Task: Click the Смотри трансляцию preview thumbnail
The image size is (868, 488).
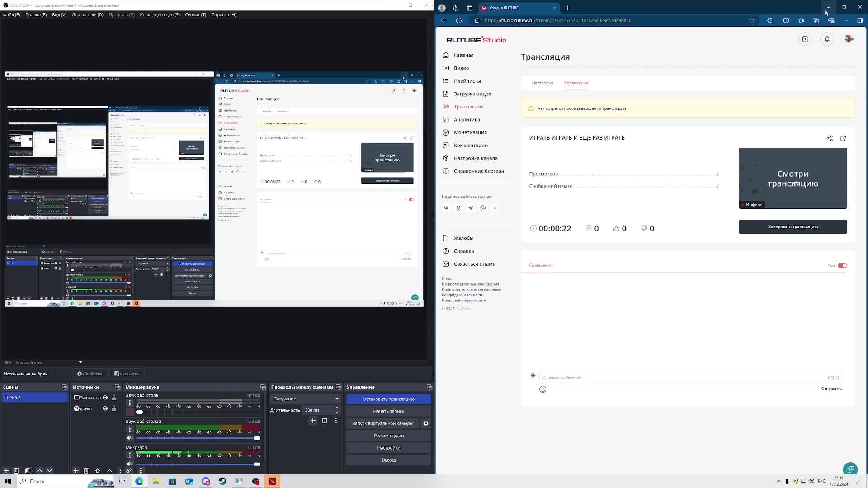Action: [x=793, y=178]
